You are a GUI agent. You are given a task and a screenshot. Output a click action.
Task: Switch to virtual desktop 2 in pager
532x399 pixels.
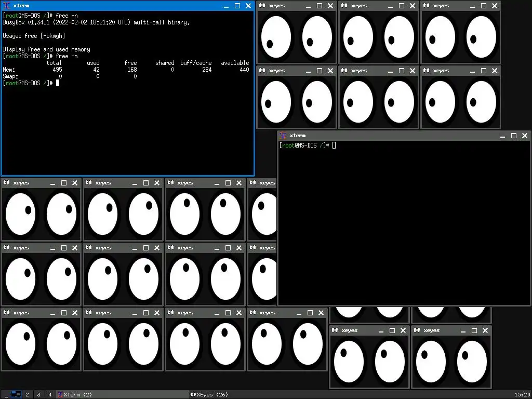(27, 395)
